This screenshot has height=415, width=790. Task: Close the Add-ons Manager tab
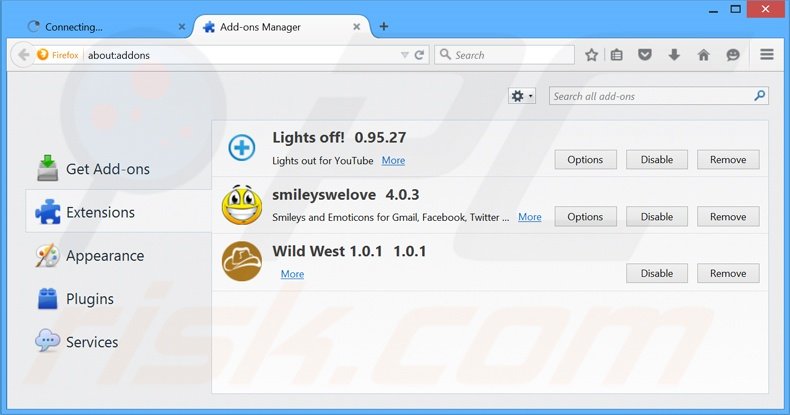pos(356,27)
